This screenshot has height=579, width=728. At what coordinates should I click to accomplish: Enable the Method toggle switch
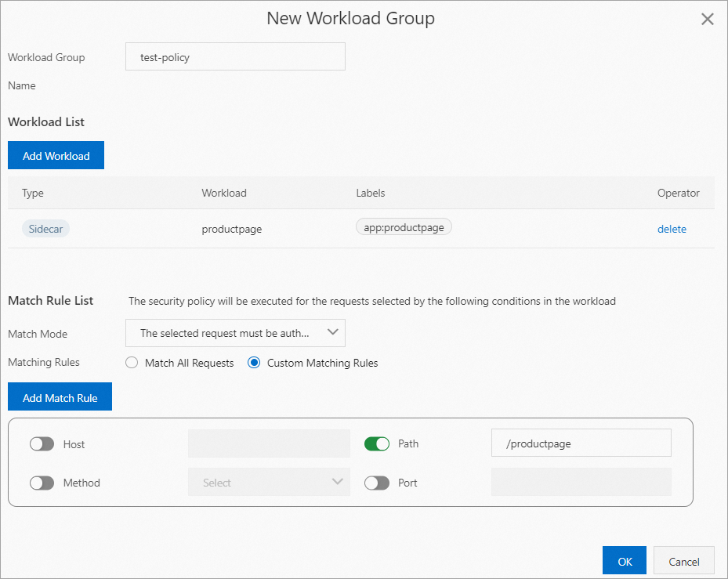coord(42,482)
